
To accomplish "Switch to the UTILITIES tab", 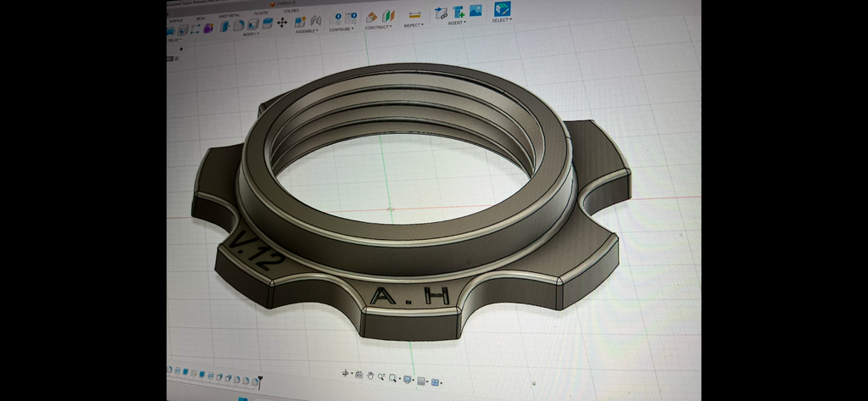I will point(292,10).
